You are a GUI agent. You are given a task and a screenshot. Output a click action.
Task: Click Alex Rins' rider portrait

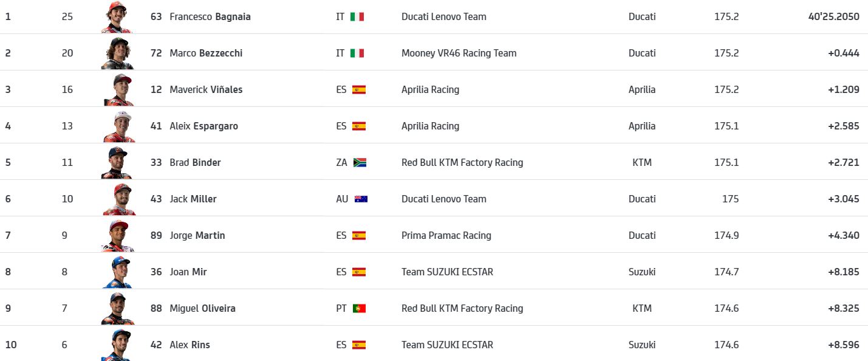click(x=118, y=345)
